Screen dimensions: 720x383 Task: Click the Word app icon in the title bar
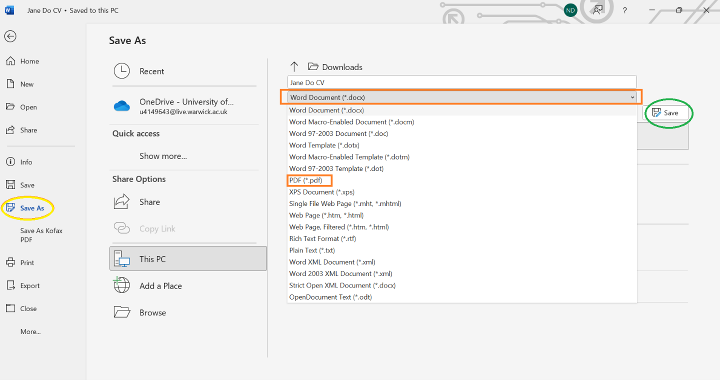pos(9,10)
